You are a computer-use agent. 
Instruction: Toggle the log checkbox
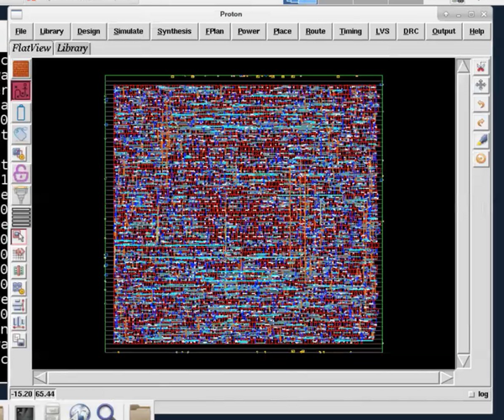(470, 394)
